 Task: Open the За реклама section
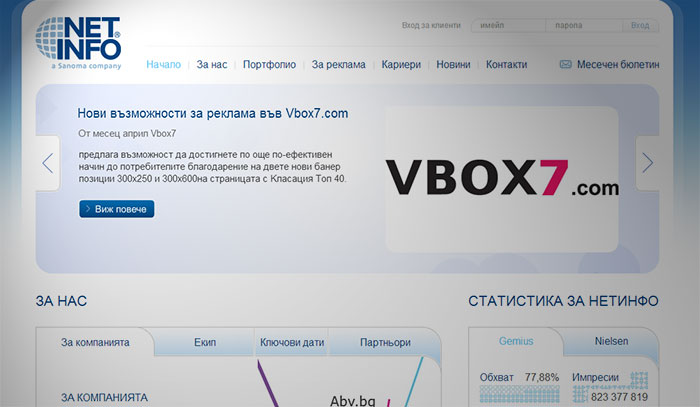(x=338, y=64)
